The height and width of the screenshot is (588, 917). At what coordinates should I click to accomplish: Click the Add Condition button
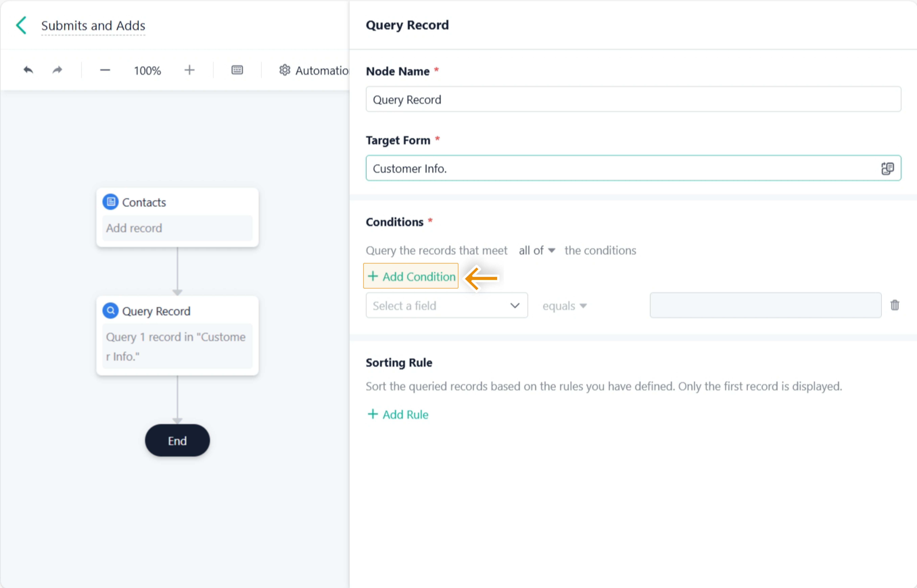click(x=411, y=276)
